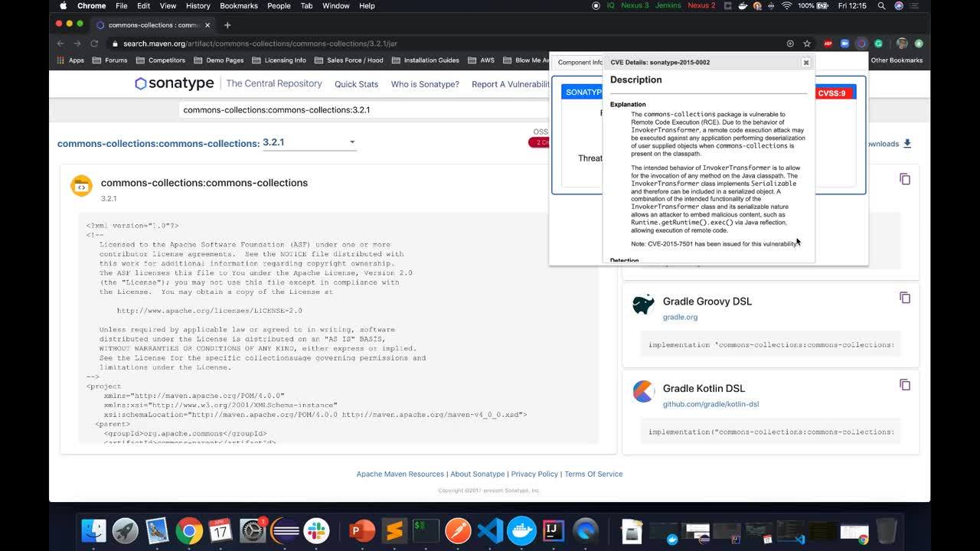Click The Central Repository title
Image resolution: width=980 pixels, height=551 pixels.
point(274,83)
